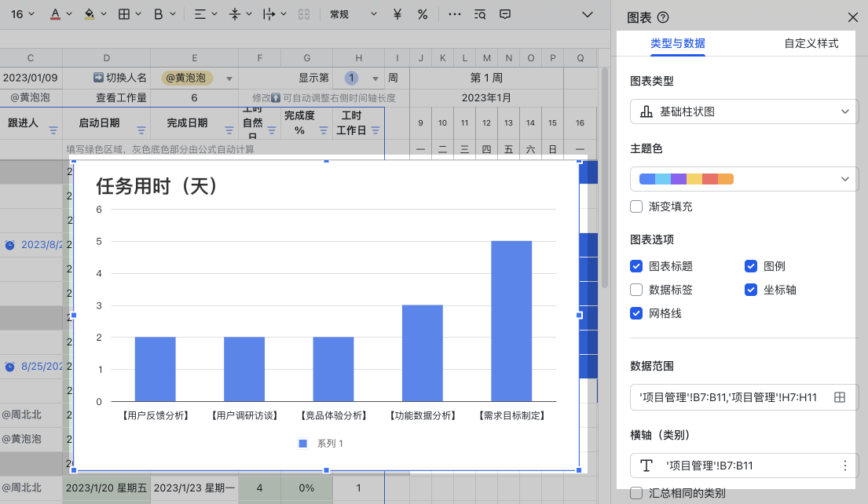Toggle bold formatting B icon
The width and height of the screenshot is (868, 504).
[159, 14]
